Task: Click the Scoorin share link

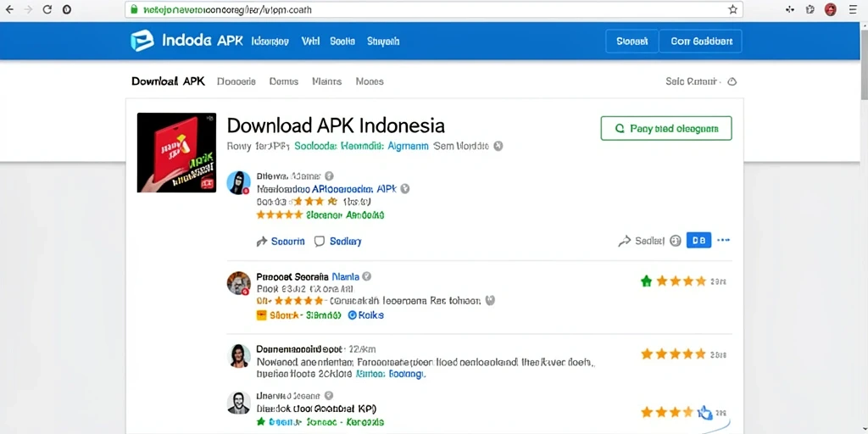Action: click(x=281, y=242)
